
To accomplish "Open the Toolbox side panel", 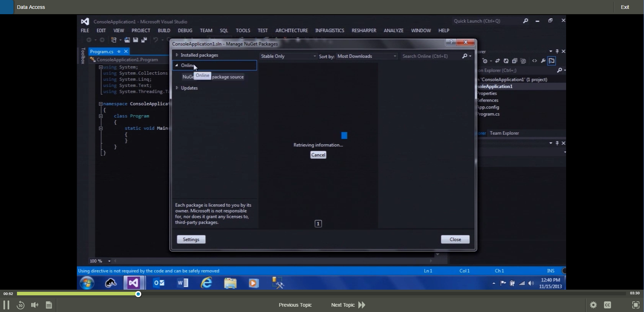I will pyautogui.click(x=83, y=56).
